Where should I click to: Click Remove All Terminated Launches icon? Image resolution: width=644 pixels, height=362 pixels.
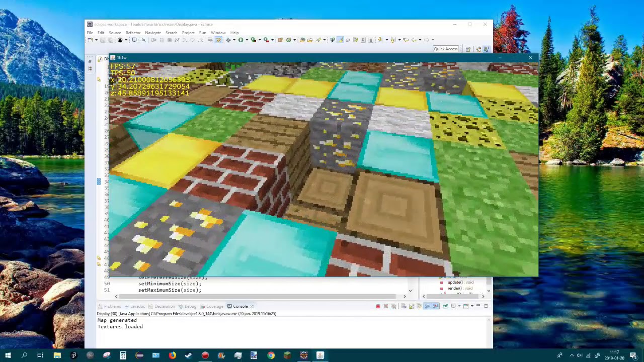pos(393,306)
